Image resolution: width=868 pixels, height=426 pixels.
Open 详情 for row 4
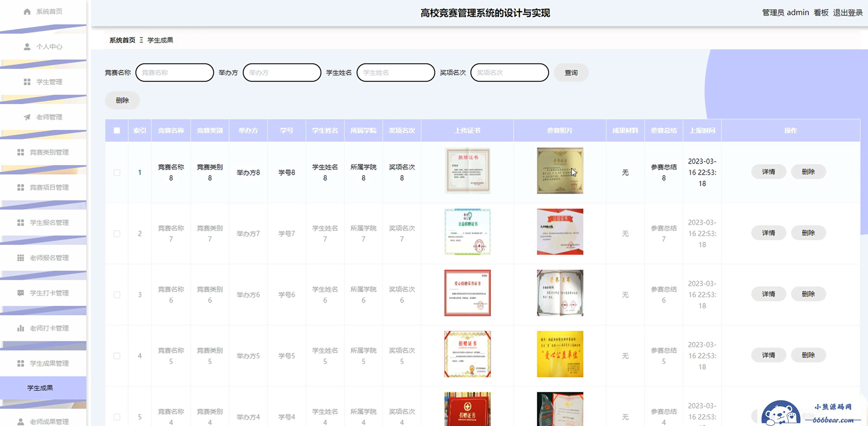pyautogui.click(x=769, y=355)
